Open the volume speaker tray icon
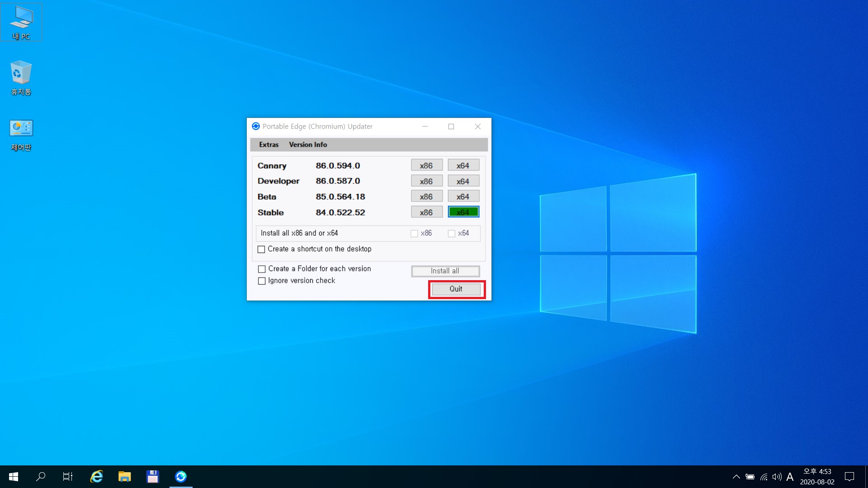 (777, 477)
